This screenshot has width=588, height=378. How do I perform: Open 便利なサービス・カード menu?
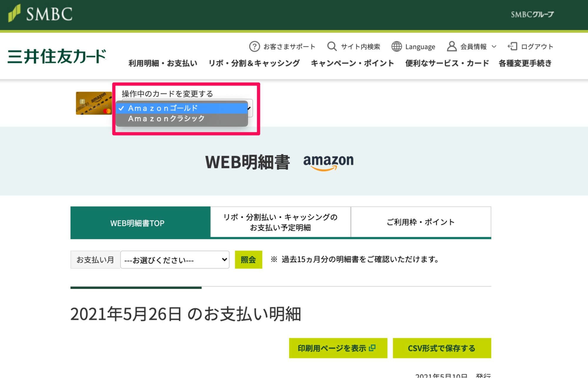447,63
